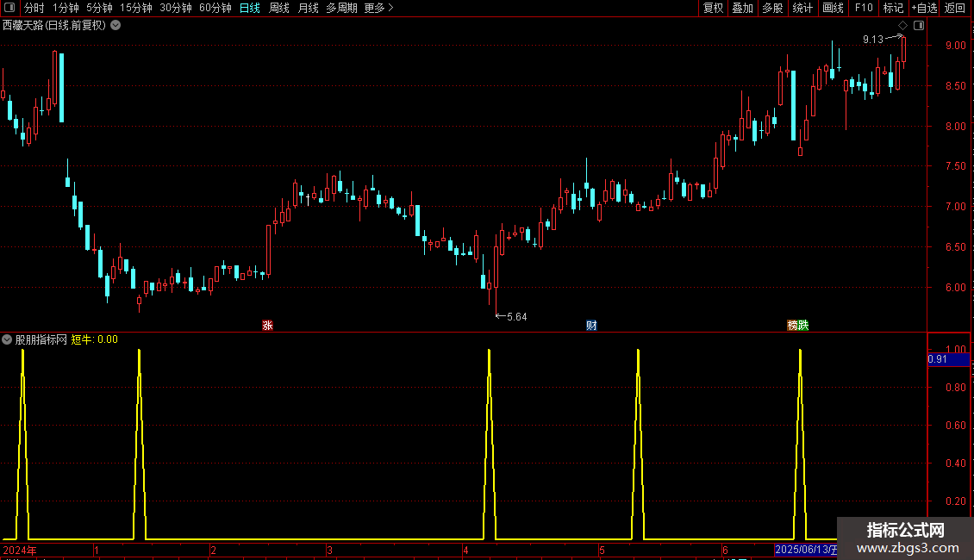Click the diamond icon on the chart
The height and width of the screenshot is (560, 974).
point(903,26)
